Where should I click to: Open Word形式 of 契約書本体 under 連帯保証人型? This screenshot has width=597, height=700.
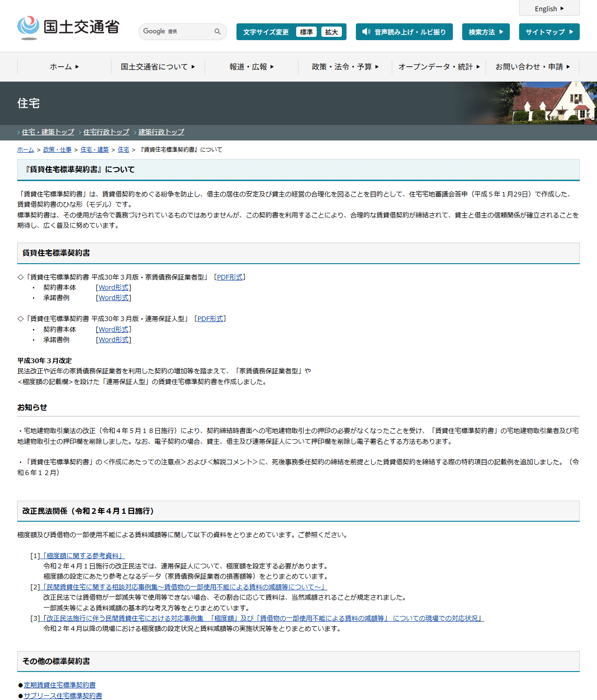click(x=114, y=329)
